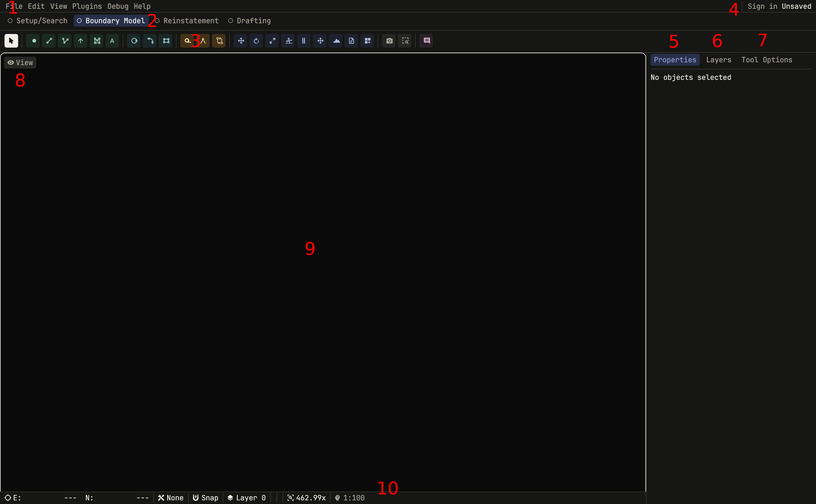Switch to the Setup/Search workflow stage

[x=38, y=21]
